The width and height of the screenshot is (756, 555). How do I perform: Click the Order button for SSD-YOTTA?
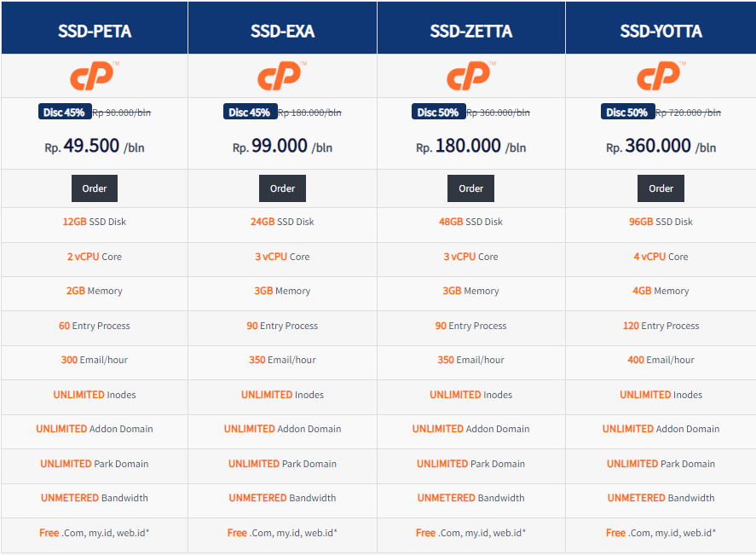[x=659, y=188]
